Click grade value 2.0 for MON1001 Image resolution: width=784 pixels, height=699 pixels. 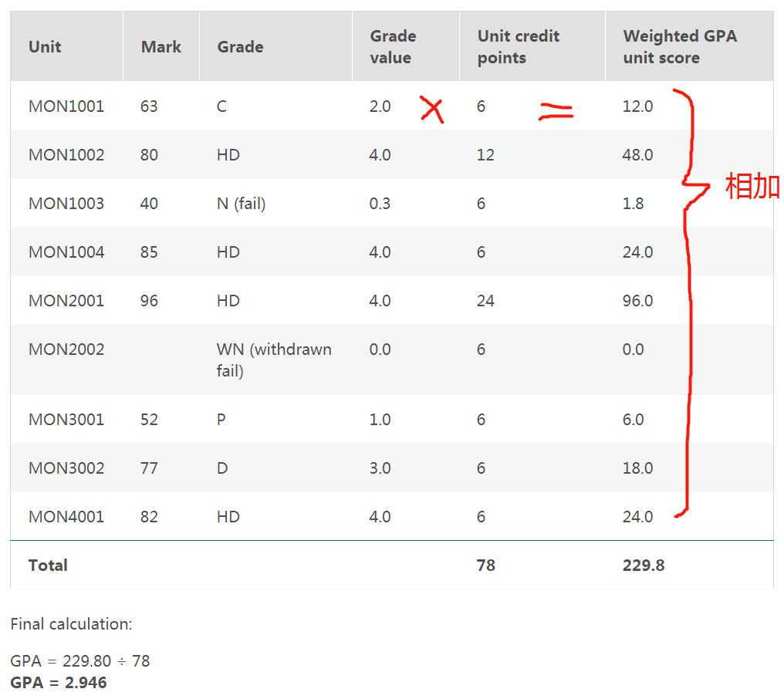(380, 106)
